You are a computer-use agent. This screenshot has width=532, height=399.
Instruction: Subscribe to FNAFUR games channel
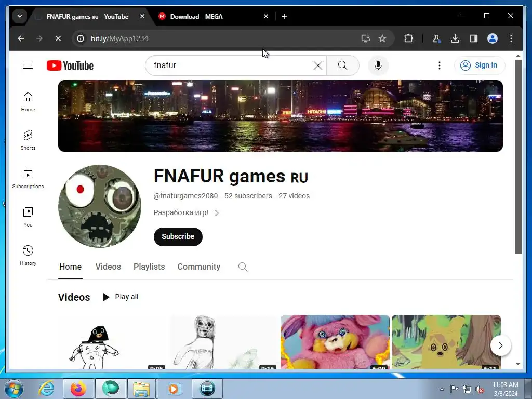pos(178,236)
